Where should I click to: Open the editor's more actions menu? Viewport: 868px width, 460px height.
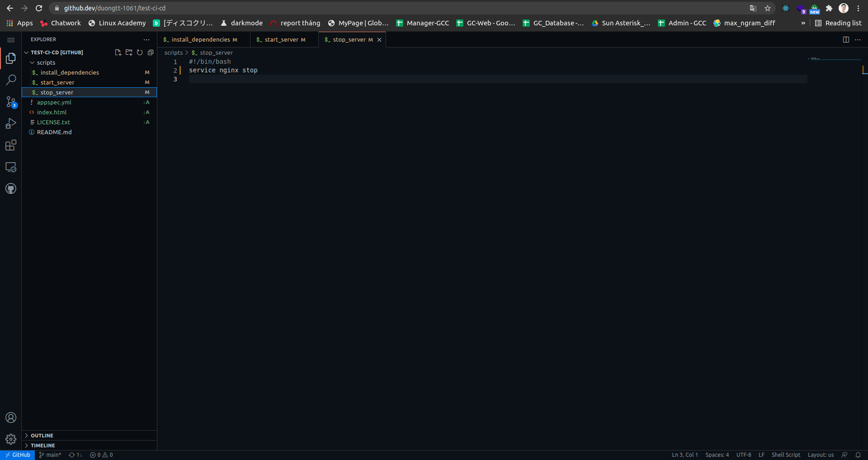pos(857,39)
